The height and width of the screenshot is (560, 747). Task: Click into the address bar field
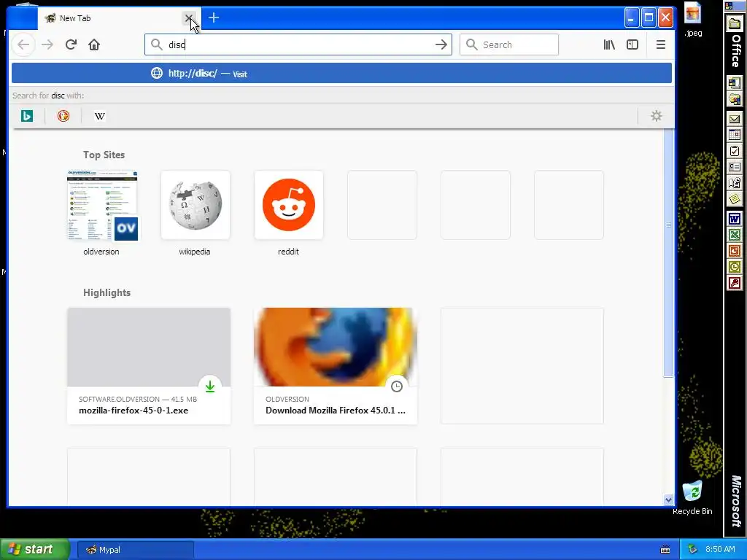click(x=298, y=44)
